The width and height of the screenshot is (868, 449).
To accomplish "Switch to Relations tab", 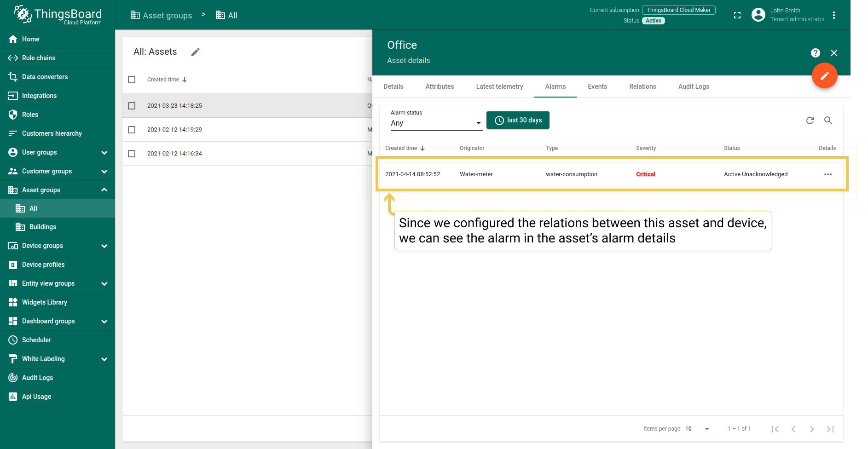I will pos(642,86).
